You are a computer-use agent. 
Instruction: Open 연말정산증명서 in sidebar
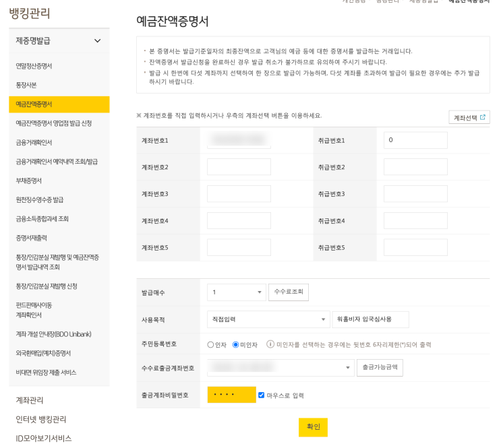tap(34, 66)
